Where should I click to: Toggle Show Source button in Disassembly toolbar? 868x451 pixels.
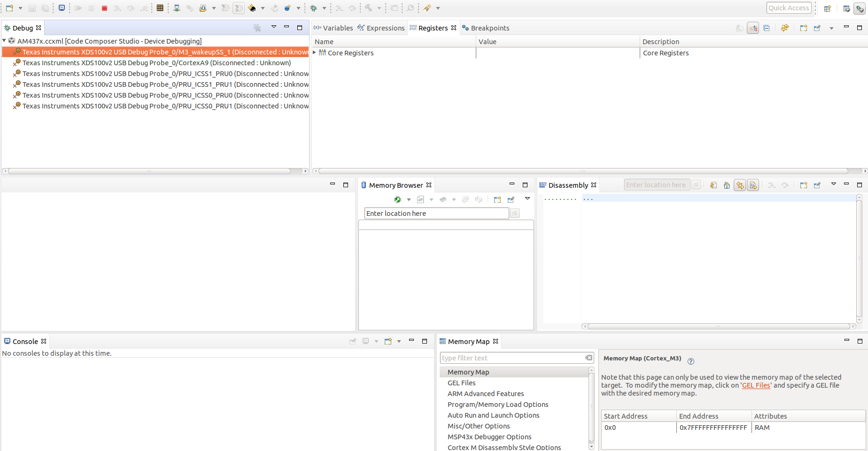tap(753, 185)
